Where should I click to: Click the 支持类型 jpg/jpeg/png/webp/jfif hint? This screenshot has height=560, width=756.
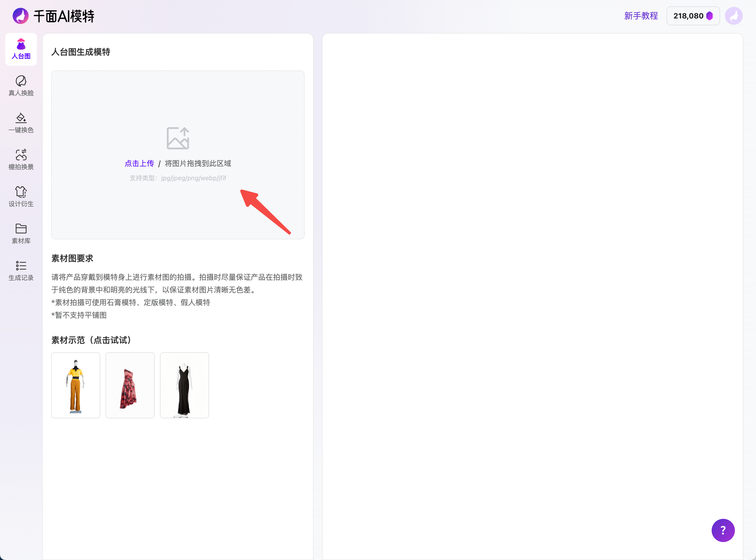(178, 178)
